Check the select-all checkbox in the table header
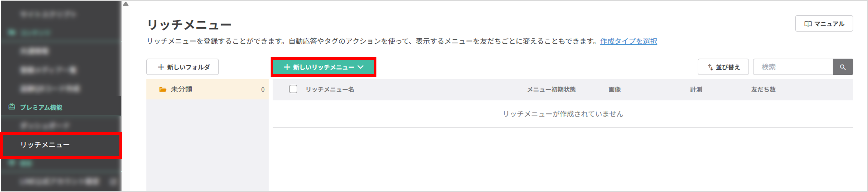 click(x=293, y=89)
